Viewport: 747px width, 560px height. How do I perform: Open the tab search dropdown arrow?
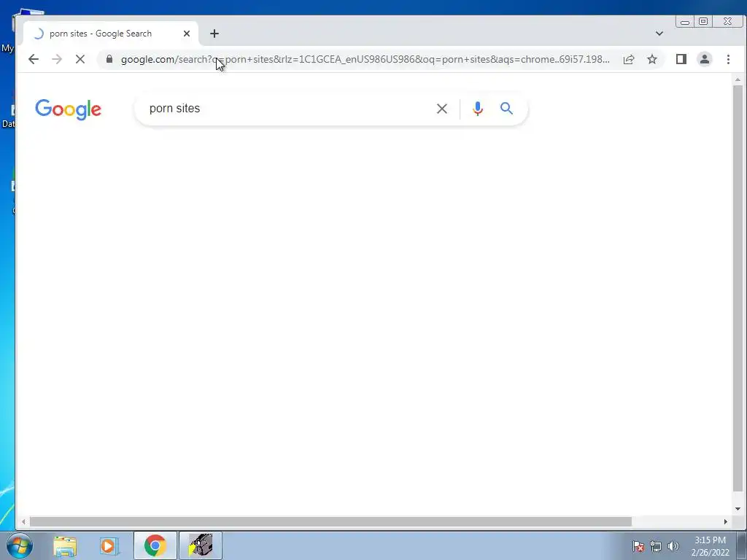[659, 34]
